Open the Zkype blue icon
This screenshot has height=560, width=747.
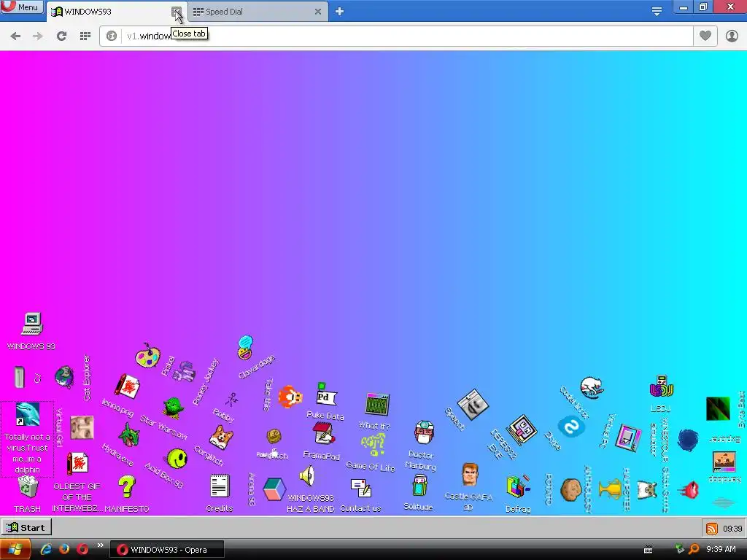click(571, 426)
